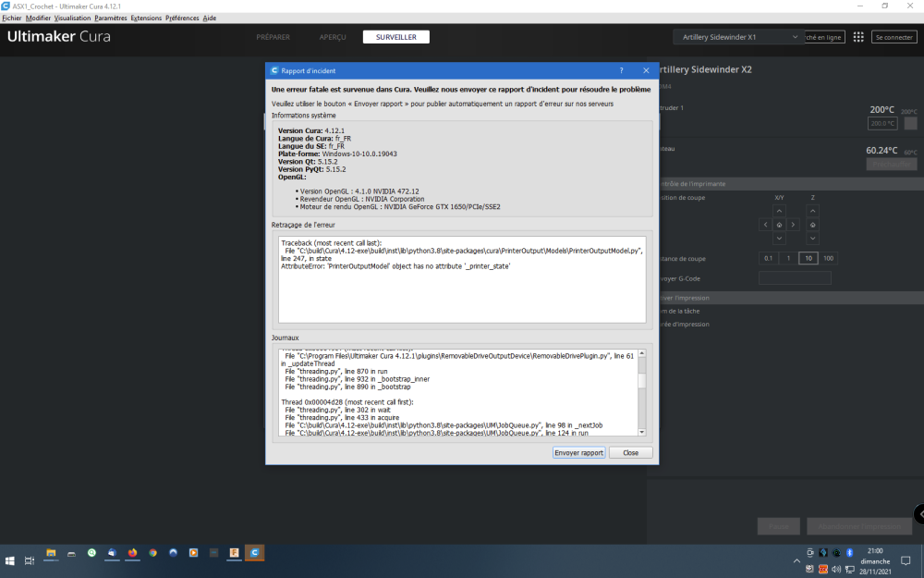Image resolution: width=924 pixels, height=578 pixels.
Task: Set jog distance to 0.1
Action: pos(769,258)
